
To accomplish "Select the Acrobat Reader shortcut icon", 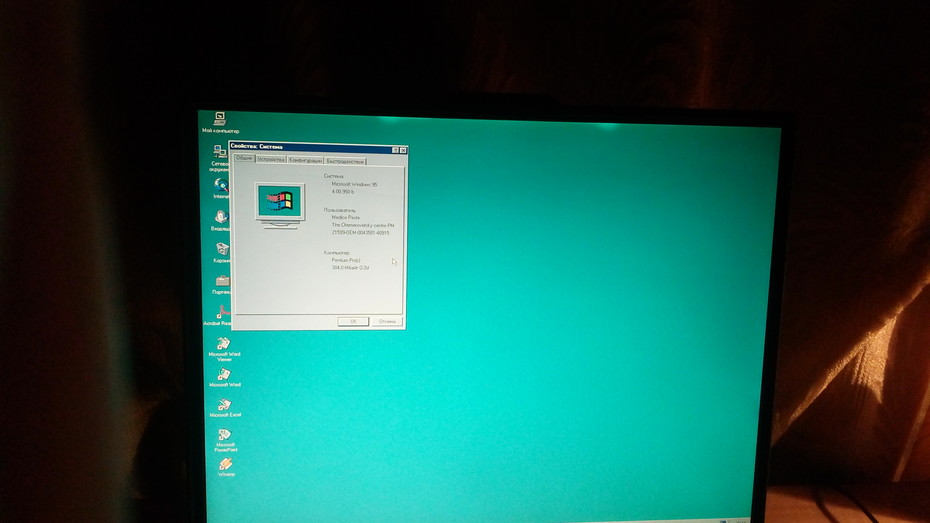I will click(x=218, y=315).
